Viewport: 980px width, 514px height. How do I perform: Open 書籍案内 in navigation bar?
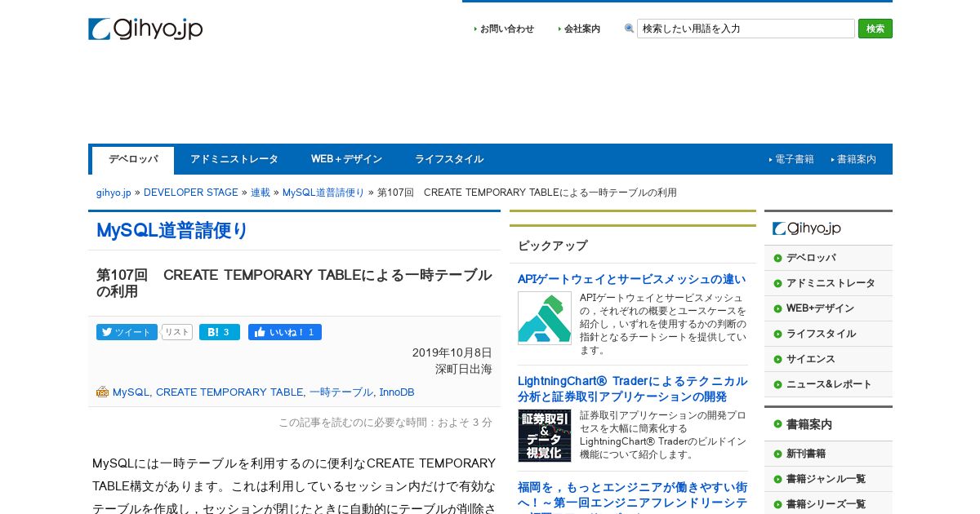(x=857, y=159)
